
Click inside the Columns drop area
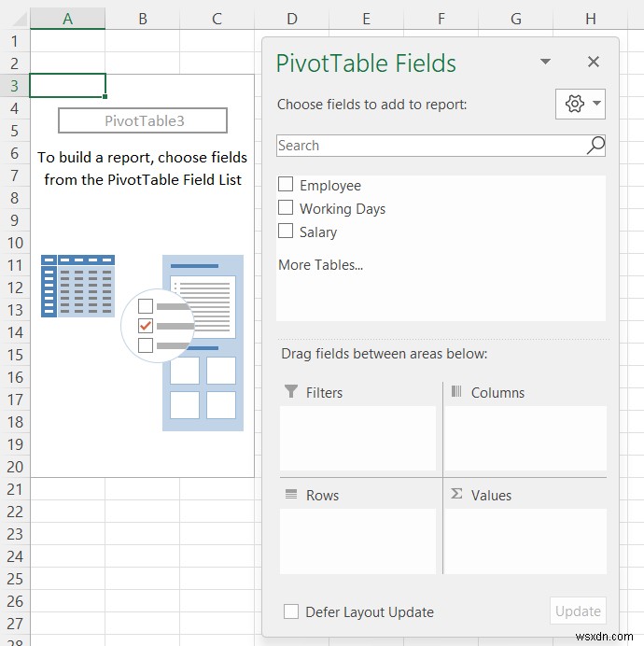tap(525, 439)
